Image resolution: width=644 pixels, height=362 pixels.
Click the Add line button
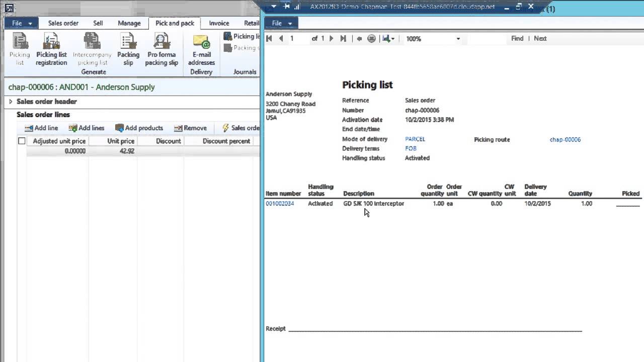41,128
